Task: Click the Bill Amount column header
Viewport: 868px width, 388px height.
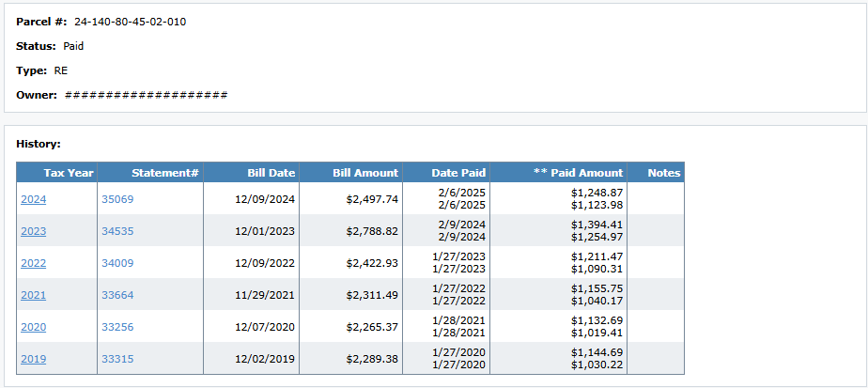Action: coord(365,173)
